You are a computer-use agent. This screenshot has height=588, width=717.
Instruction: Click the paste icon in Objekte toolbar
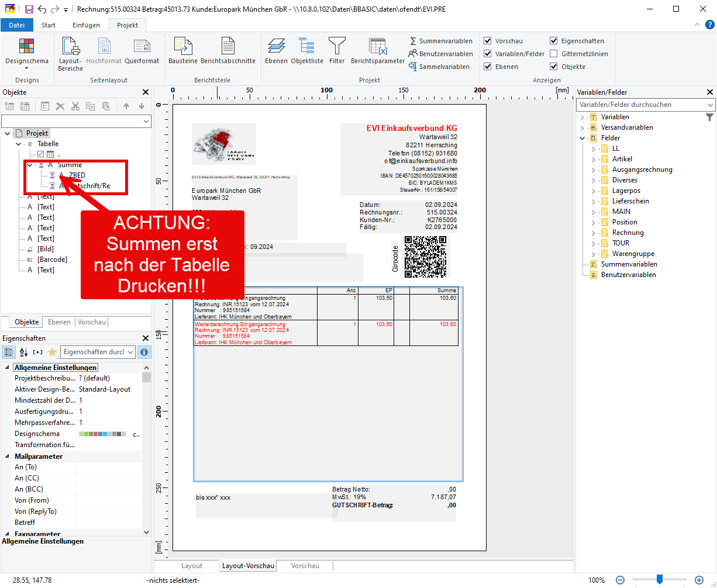(106, 106)
